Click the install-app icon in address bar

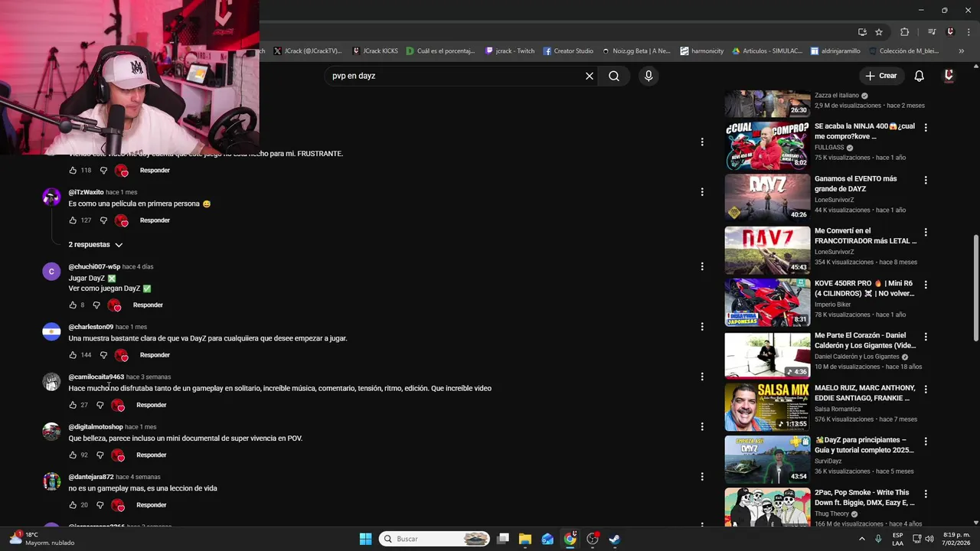[x=862, y=32]
